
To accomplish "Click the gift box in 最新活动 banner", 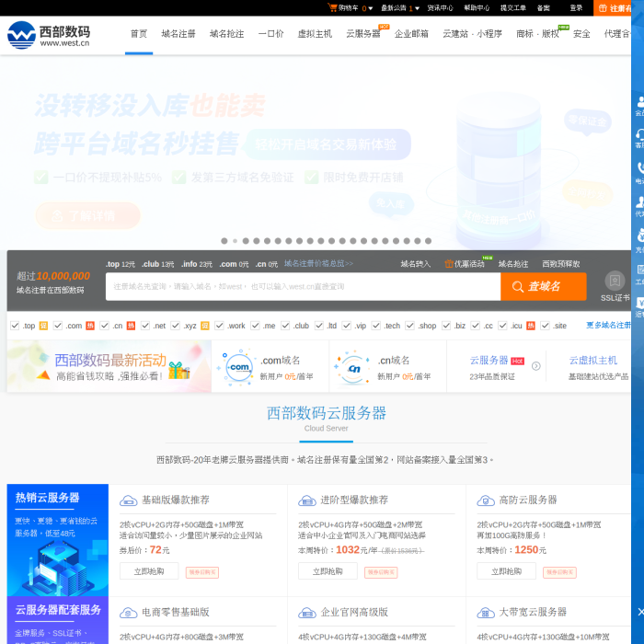I will (x=178, y=370).
